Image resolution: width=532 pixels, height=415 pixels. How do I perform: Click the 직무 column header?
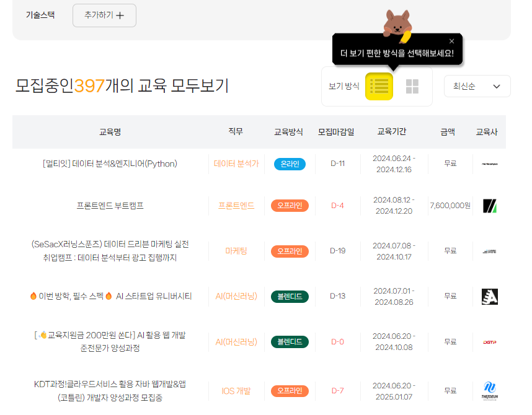(236, 131)
